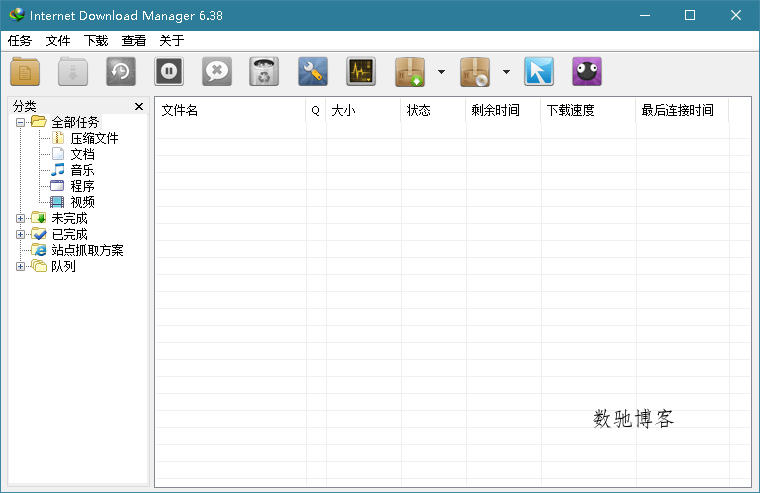This screenshot has width=760, height=493.
Task: Click the purple face toolbar icon
Action: click(586, 72)
